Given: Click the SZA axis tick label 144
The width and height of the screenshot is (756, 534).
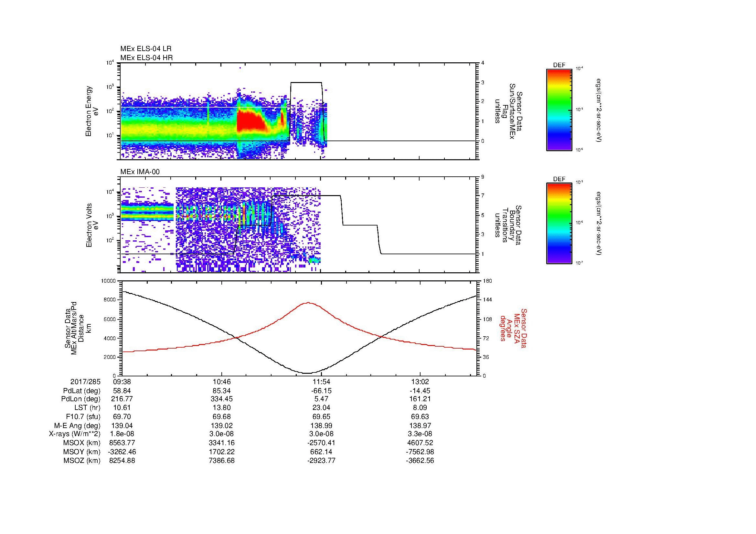Looking at the screenshot, I should coord(487,300).
